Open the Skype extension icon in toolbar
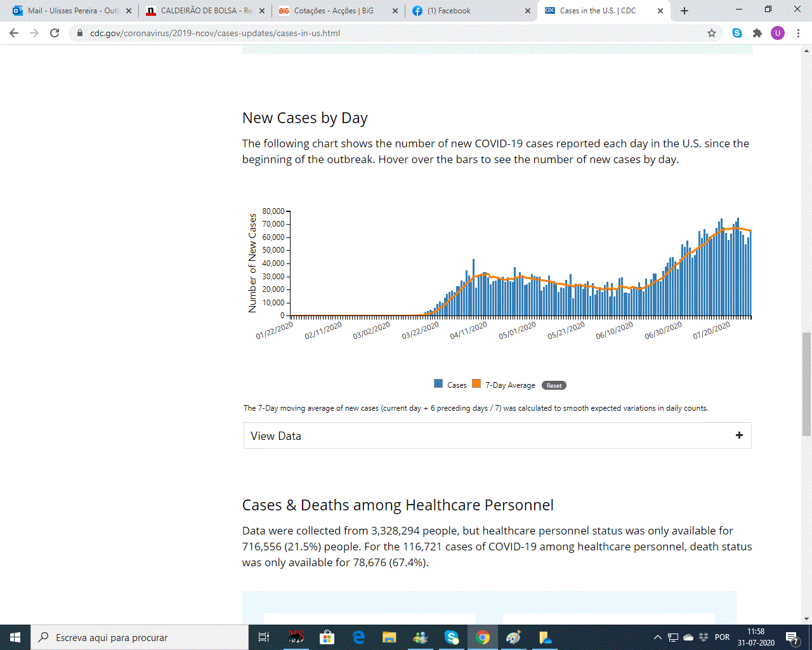812x650 pixels. pos(737,33)
